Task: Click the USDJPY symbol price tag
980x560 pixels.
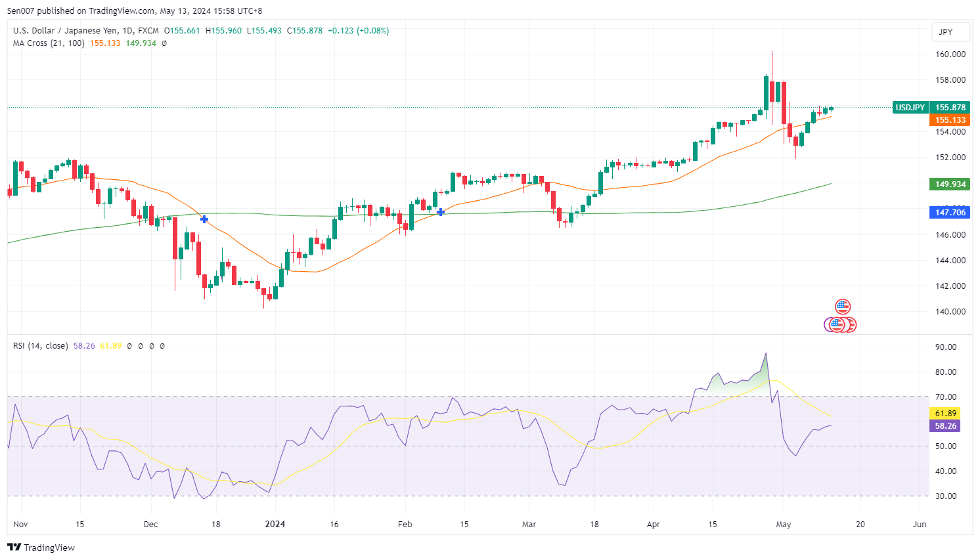Action: pos(910,107)
